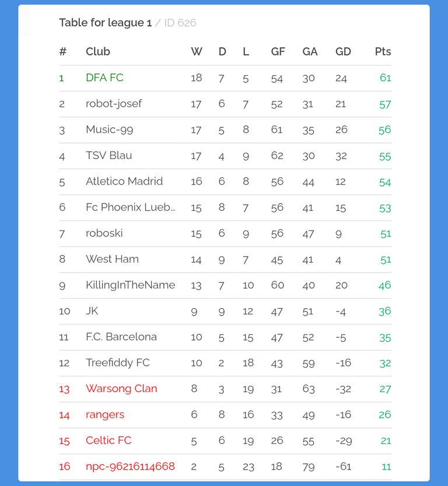This screenshot has height=486, width=448.
Task: Click Atletico Madrid in the table
Action: (x=124, y=181)
